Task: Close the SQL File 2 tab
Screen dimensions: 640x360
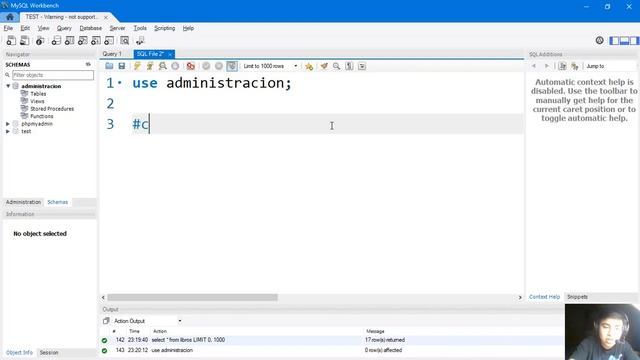Action: [170, 54]
